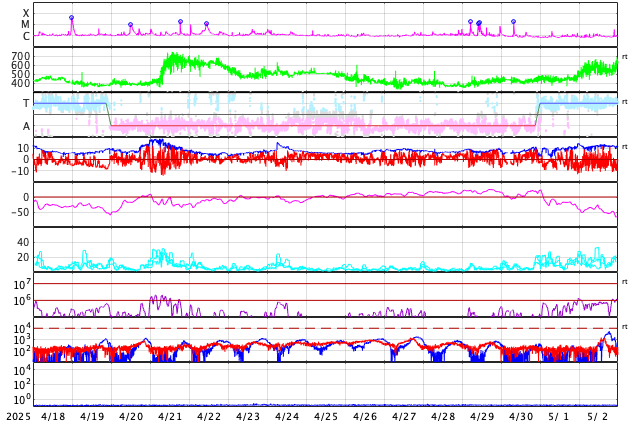Image resolution: width=634 pixels, height=424 pixels.
Task: Select the blue flare marker above 4/30
Action: [x=514, y=21]
